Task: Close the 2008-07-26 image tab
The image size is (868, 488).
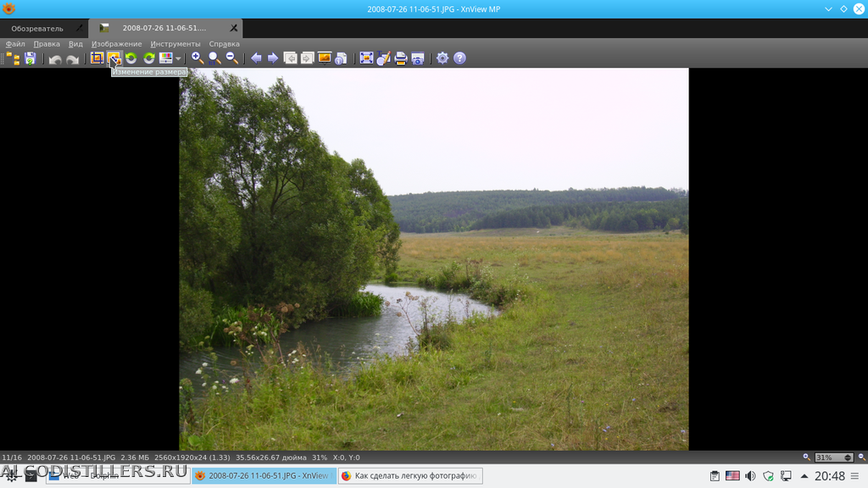Action: pyautogui.click(x=234, y=28)
